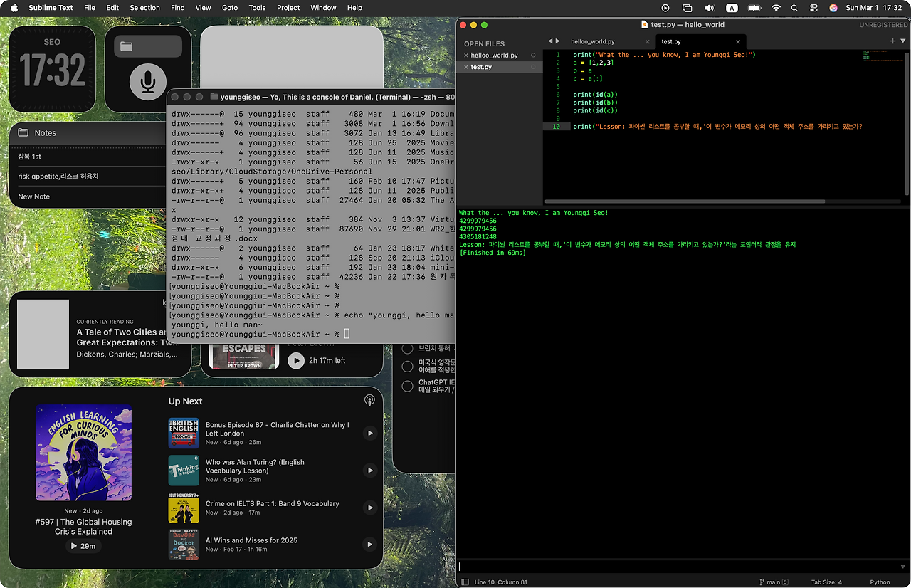
Task: Open Control Center from the menu bar
Action: (813, 8)
